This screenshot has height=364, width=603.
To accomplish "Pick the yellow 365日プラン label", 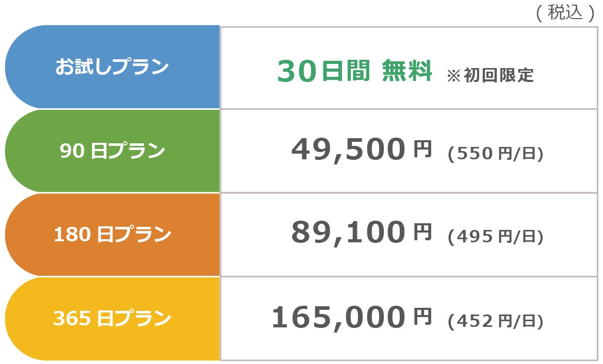I will click(x=112, y=319).
